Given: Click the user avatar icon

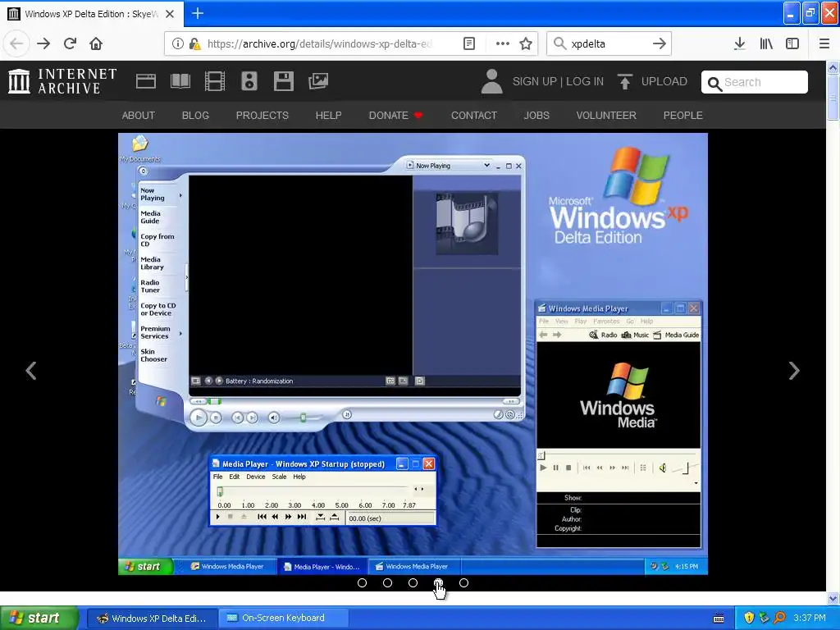Looking at the screenshot, I should click(x=491, y=81).
